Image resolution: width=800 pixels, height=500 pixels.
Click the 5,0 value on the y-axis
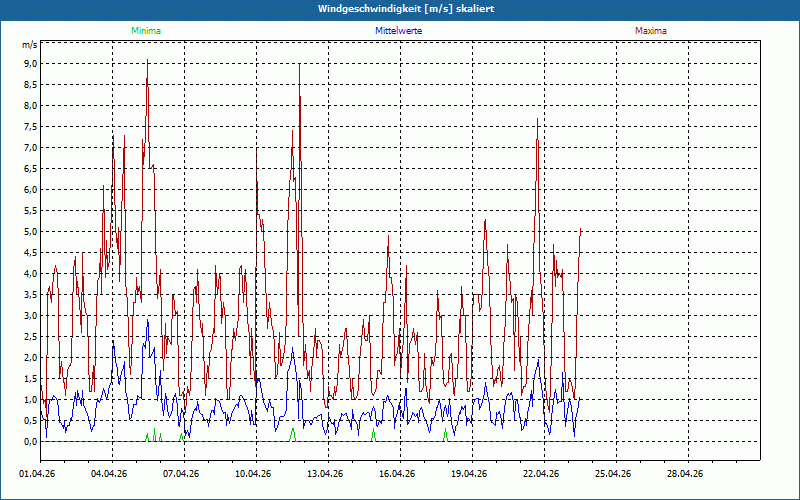pyautogui.click(x=30, y=232)
